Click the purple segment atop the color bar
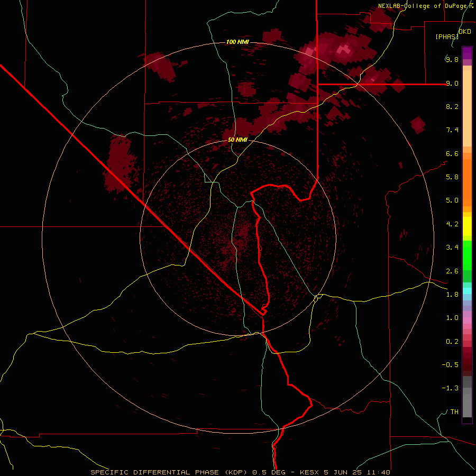 click(467, 53)
